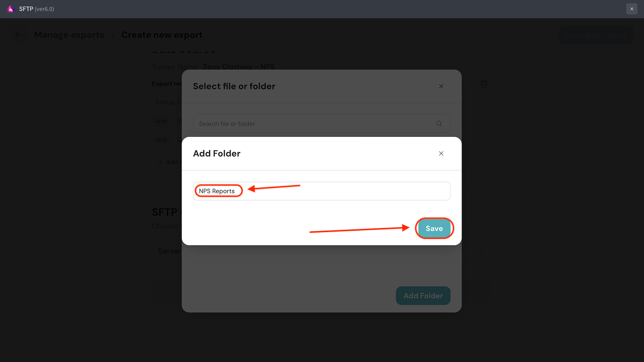Click the search magnifier icon
This screenshot has height=362, width=644.
click(x=439, y=124)
